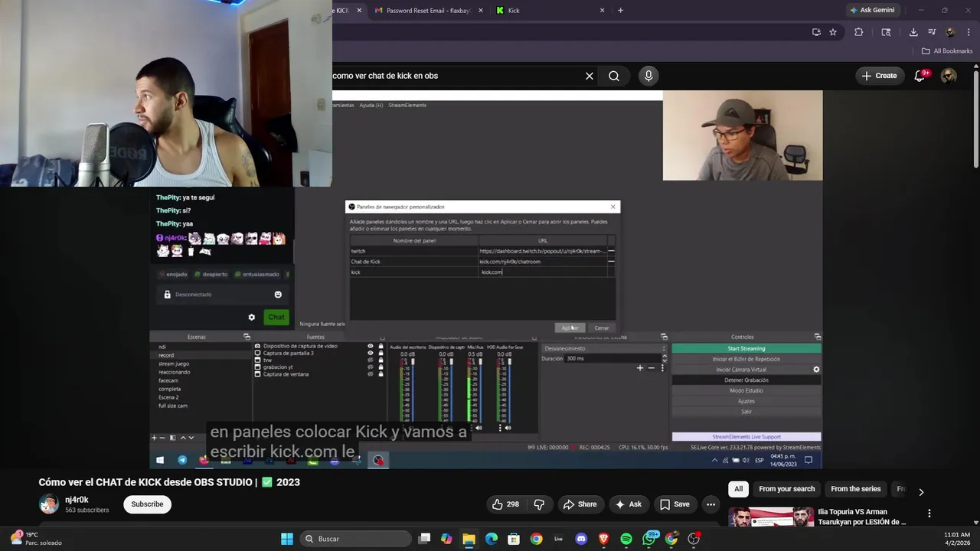Show next filter chips with the chevron
The width and height of the screenshot is (980, 551).
(x=921, y=492)
